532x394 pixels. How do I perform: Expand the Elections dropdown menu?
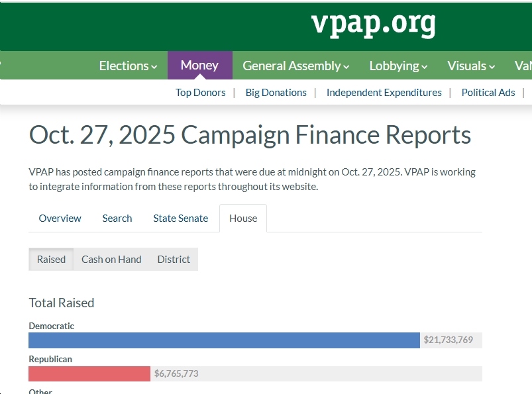pyautogui.click(x=128, y=66)
